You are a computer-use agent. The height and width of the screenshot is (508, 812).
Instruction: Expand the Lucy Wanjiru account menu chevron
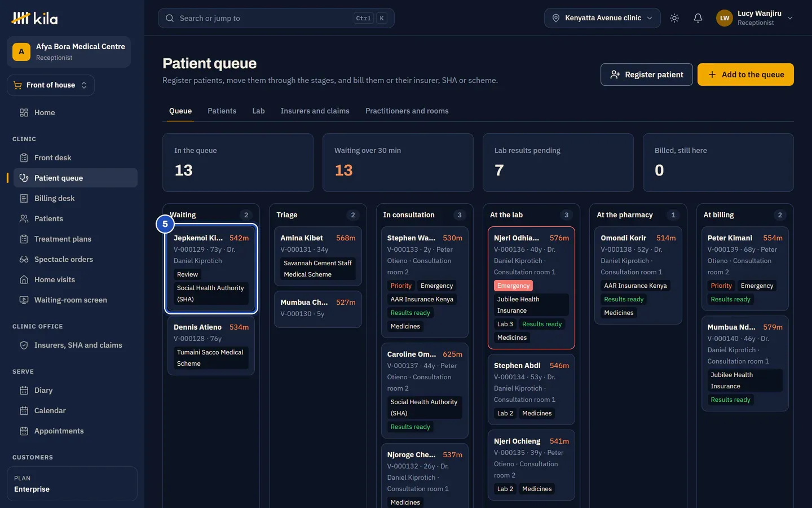[x=790, y=18]
